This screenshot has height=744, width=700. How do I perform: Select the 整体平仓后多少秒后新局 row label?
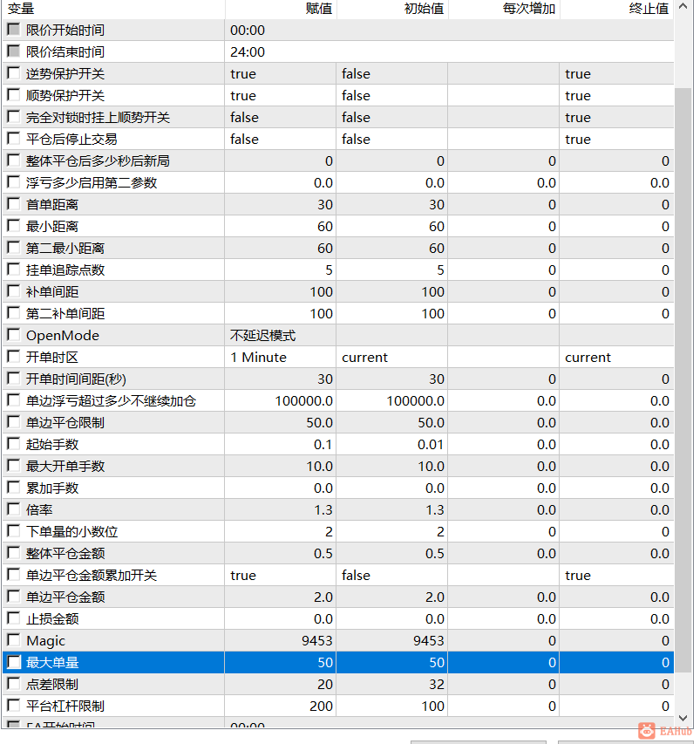(98, 160)
